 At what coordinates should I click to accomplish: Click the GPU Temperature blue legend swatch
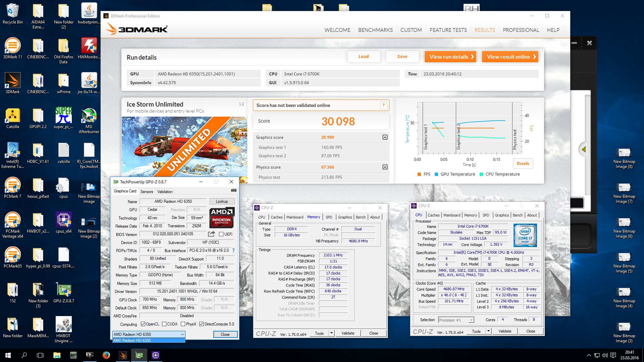(436, 174)
